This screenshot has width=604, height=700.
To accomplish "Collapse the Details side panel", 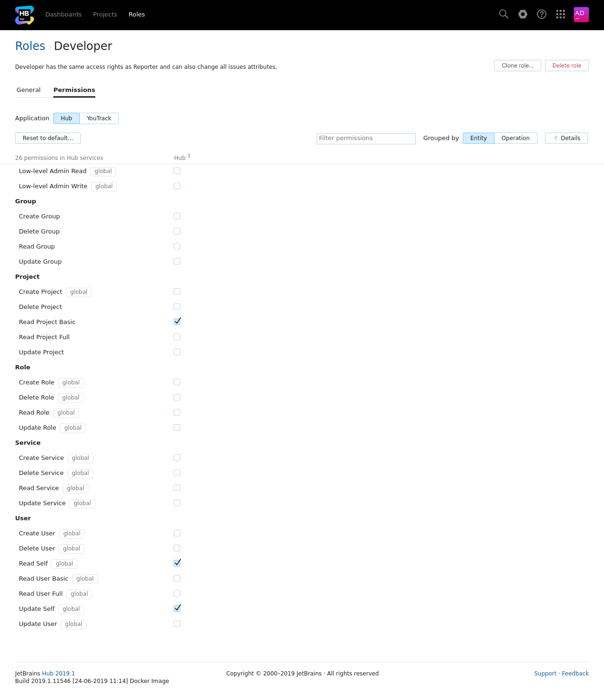I will 566,138.
